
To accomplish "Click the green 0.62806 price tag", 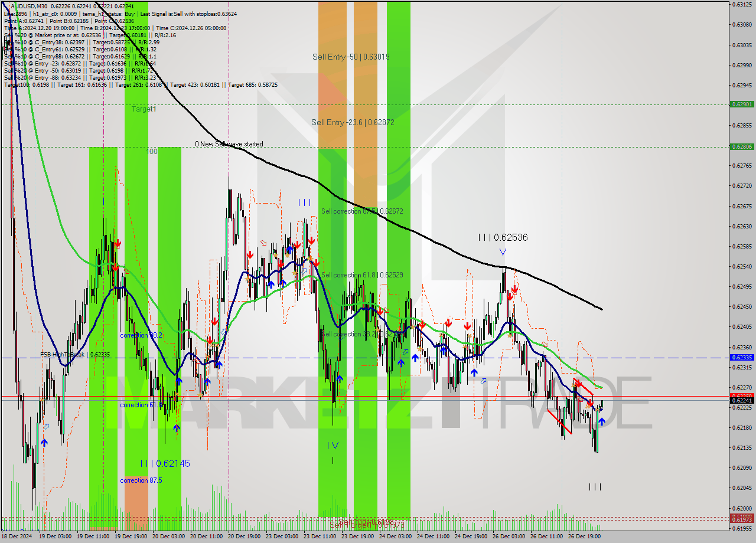I will [742, 146].
